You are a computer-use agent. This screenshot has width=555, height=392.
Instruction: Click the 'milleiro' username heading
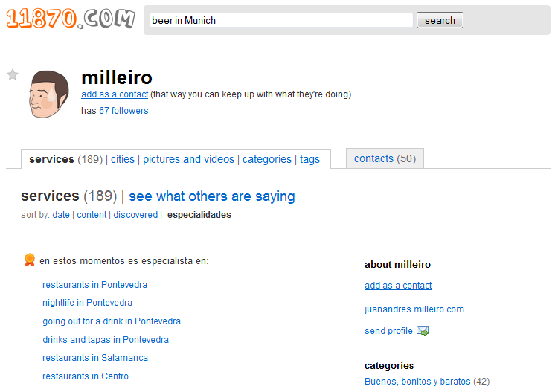pyautogui.click(x=117, y=77)
